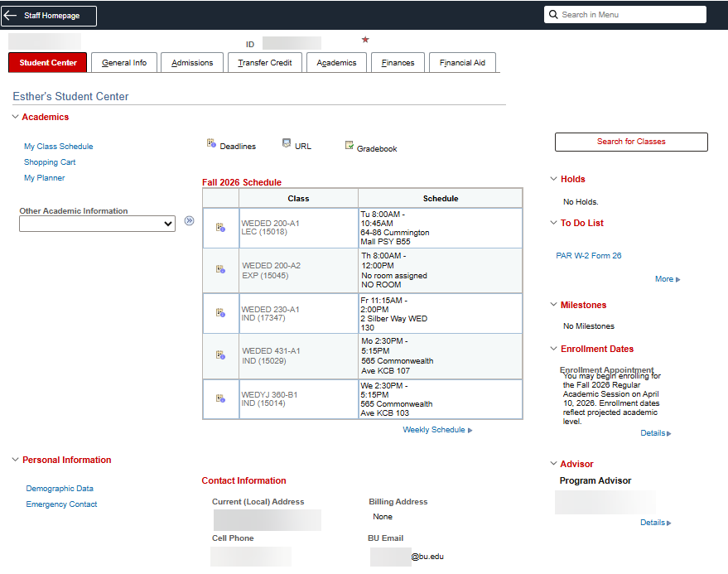
Task: Click the Gradebook legend icon
Action: pyautogui.click(x=350, y=145)
